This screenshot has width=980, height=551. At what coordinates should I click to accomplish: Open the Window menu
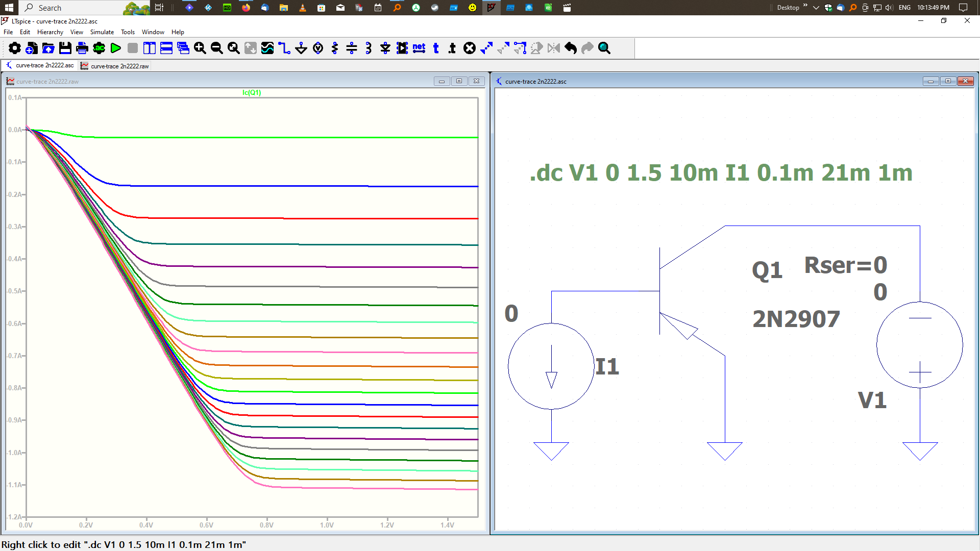153,32
